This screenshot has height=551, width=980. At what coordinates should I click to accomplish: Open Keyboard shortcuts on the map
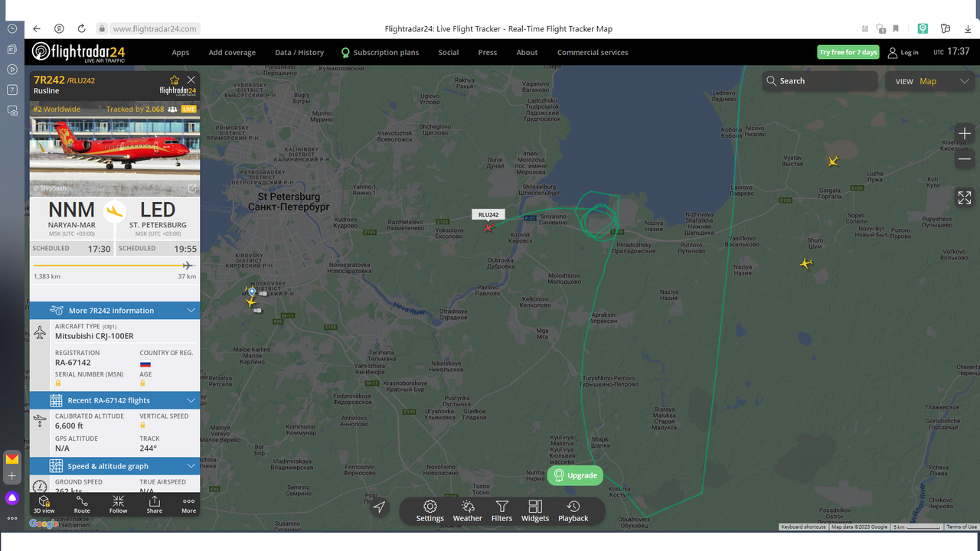click(803, 527)
